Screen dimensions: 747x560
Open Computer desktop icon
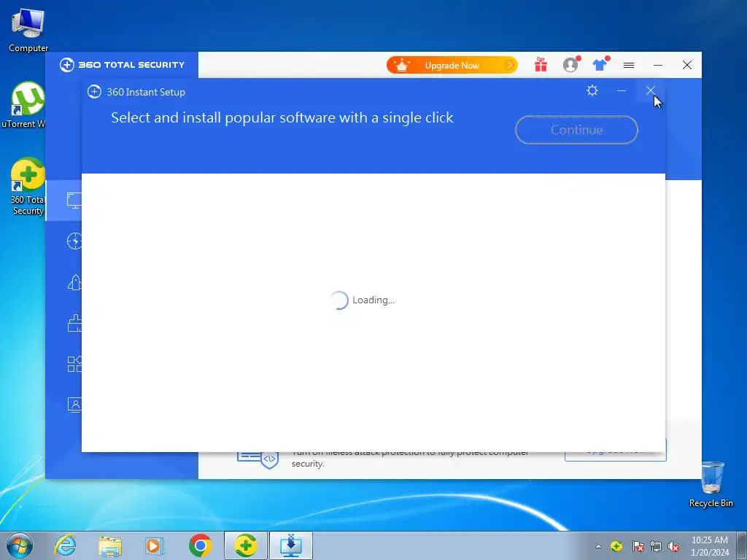28,31
